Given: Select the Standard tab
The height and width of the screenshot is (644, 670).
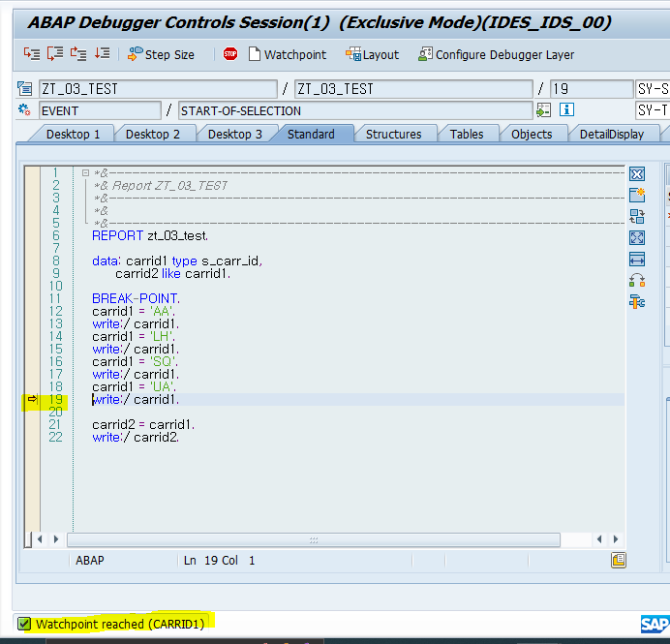Looking at the screenshot, I should (311, 135).
